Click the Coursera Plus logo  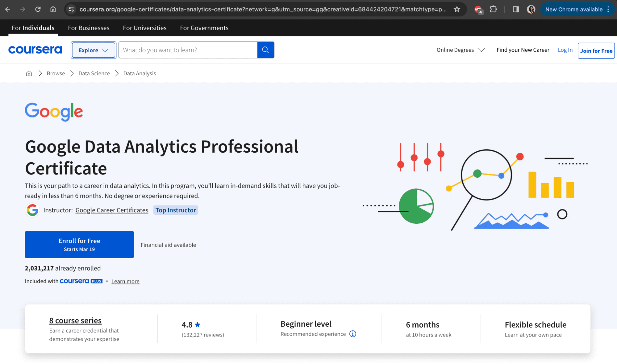click(81, 281)
